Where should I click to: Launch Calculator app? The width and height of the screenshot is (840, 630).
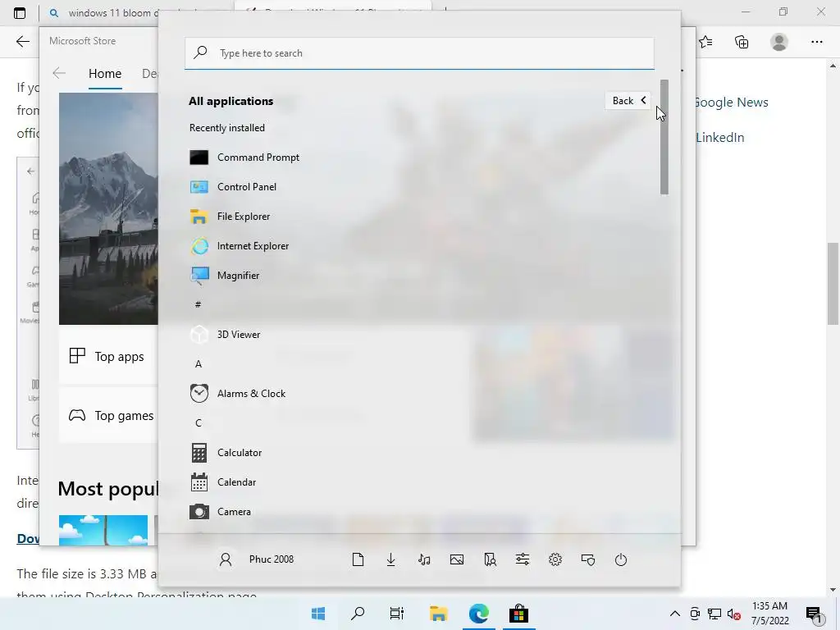[226, 452]
